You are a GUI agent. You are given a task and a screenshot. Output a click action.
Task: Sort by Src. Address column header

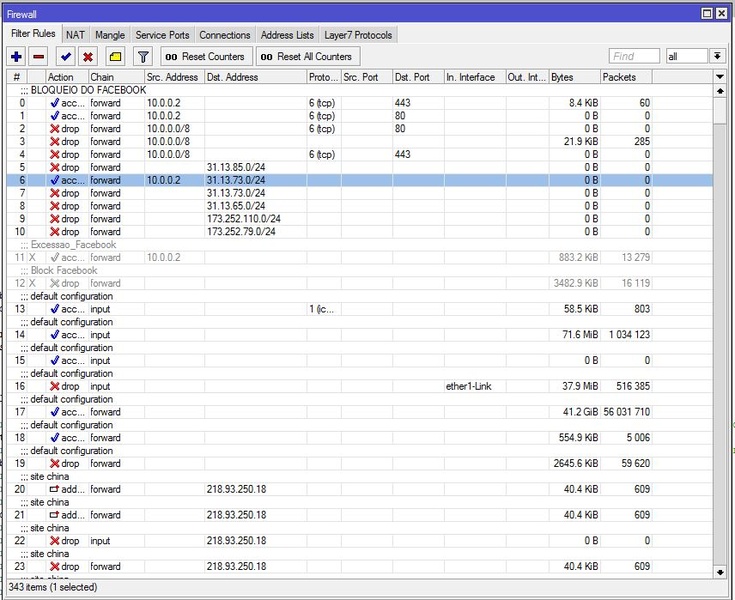174,77
